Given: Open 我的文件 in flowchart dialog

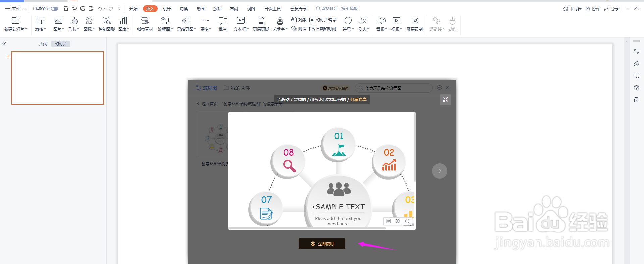Looking at the screenshot, I should [237, 88].
